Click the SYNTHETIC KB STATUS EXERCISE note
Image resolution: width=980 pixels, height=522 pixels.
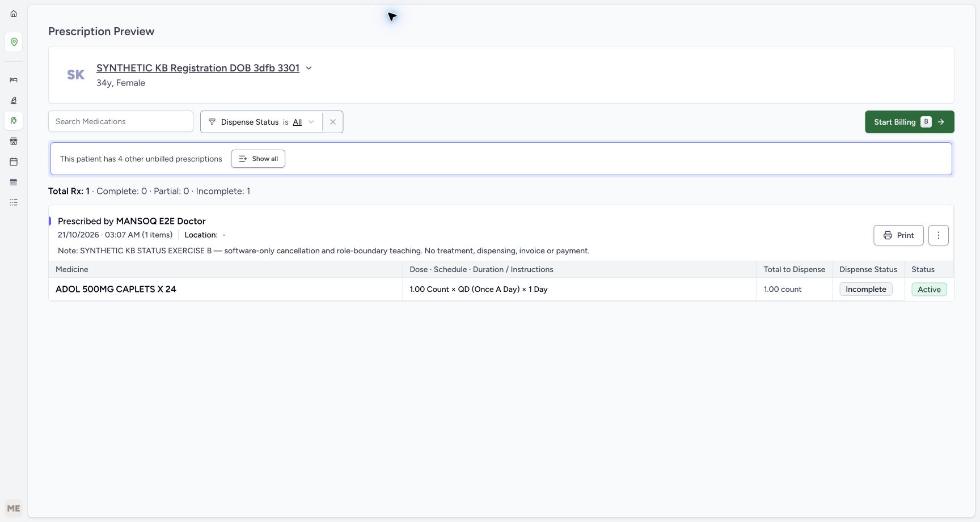pos(323,251)
